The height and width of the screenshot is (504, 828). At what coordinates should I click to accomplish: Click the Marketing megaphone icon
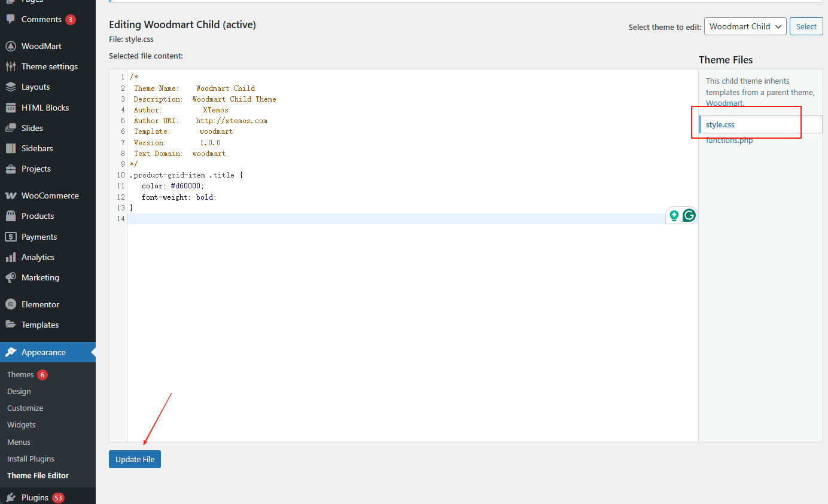point(11,277)
